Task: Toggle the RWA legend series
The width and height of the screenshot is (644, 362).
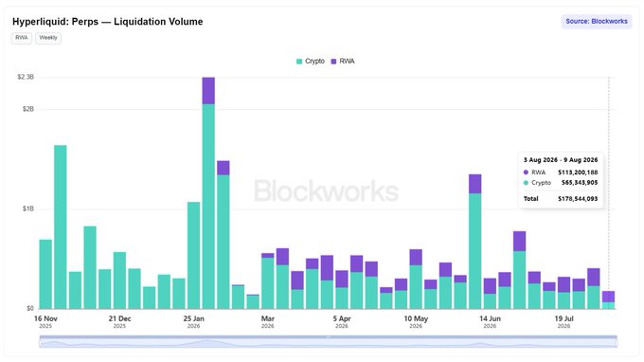Action: pyautogui.click(x=343, y=62)
